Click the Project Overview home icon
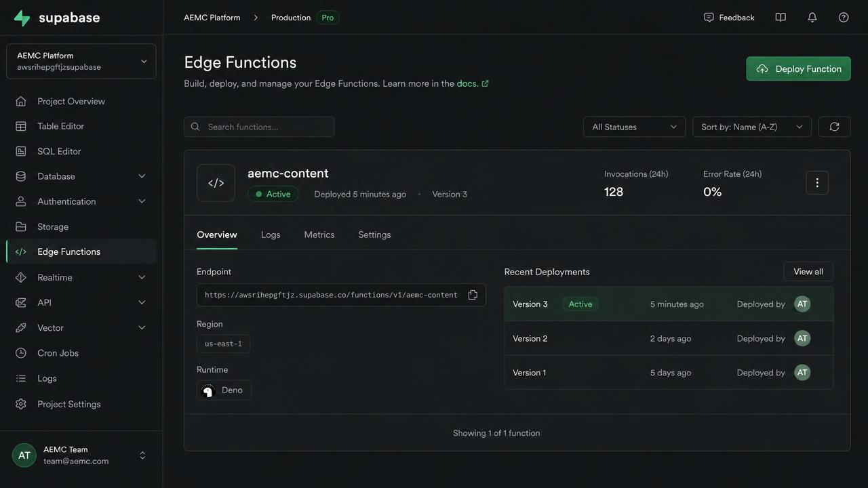Screen dimensions: 868x488 (21, 101)
